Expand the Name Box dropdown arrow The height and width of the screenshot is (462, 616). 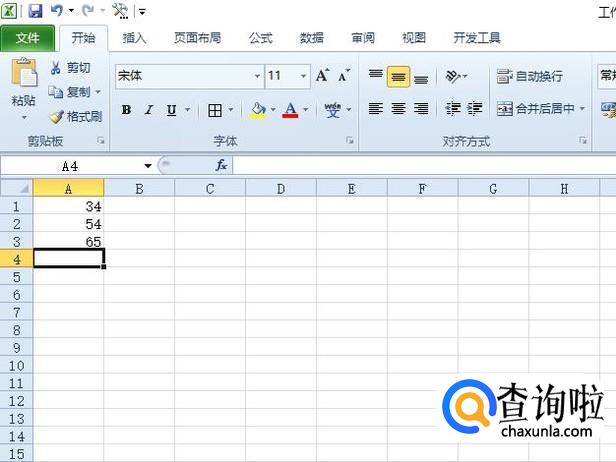tap(148, 165)
